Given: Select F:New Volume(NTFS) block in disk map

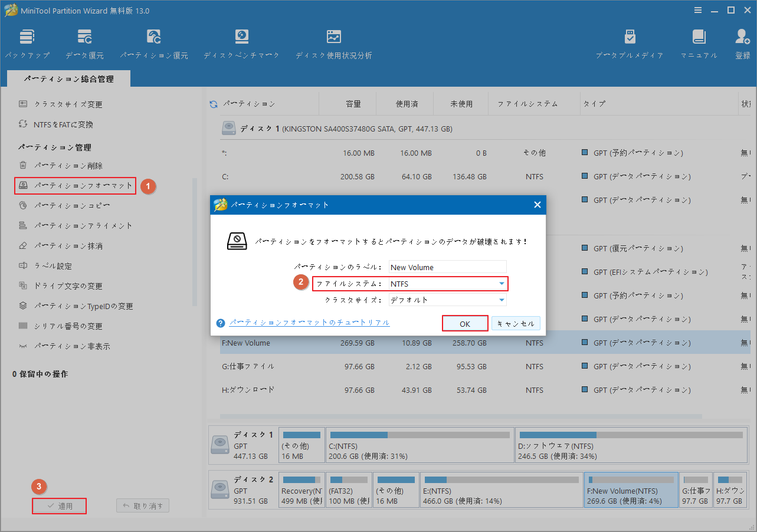Looking at the screenshot, I should 631,490.
